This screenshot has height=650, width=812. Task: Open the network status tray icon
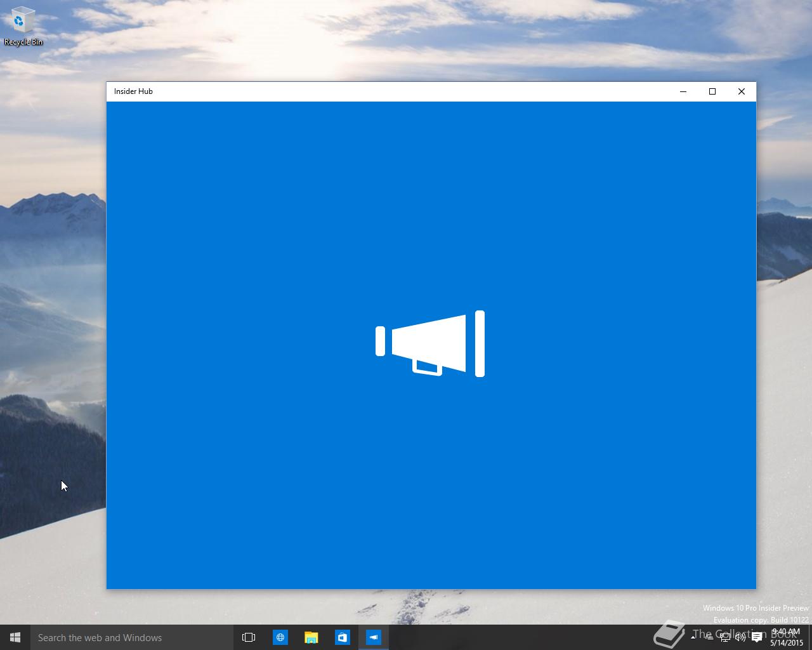725,637
